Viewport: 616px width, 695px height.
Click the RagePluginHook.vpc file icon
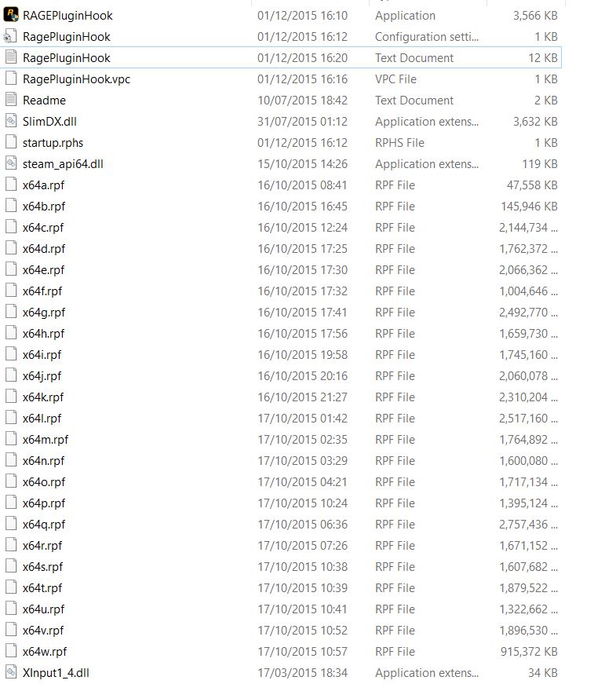click(11, 79)
